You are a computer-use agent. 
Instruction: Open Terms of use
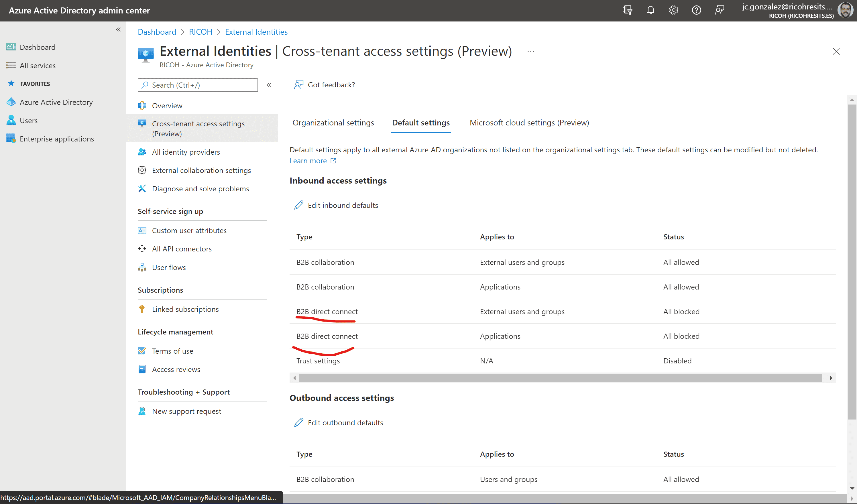(x=172, y=351)
